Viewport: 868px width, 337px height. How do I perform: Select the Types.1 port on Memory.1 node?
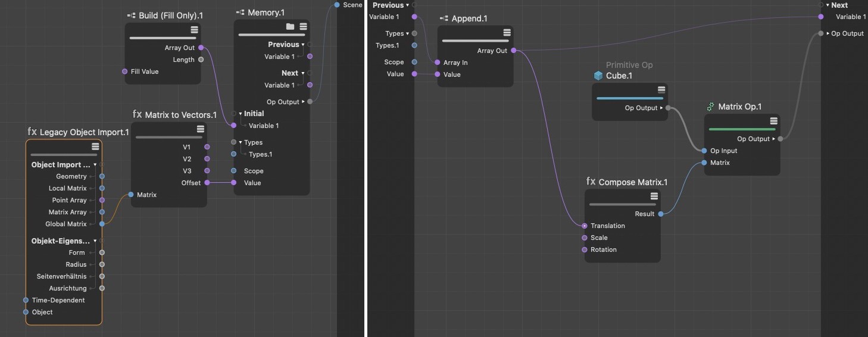click(233, 154)
